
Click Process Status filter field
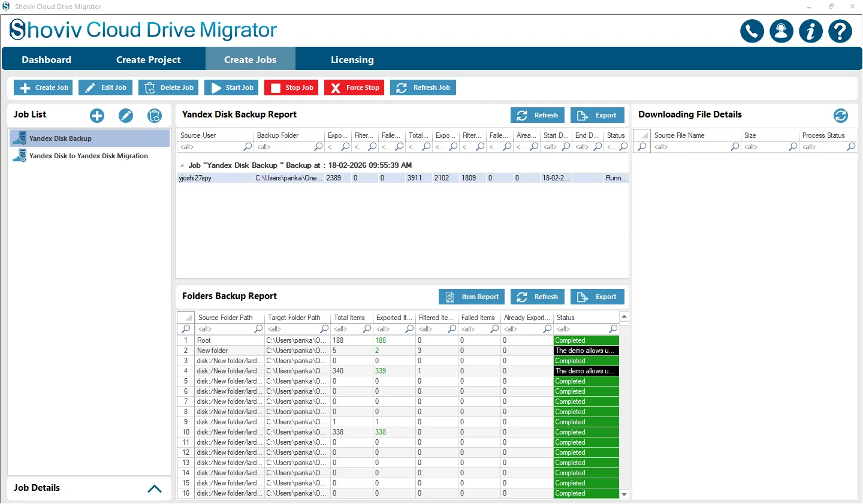coord(828,147)
